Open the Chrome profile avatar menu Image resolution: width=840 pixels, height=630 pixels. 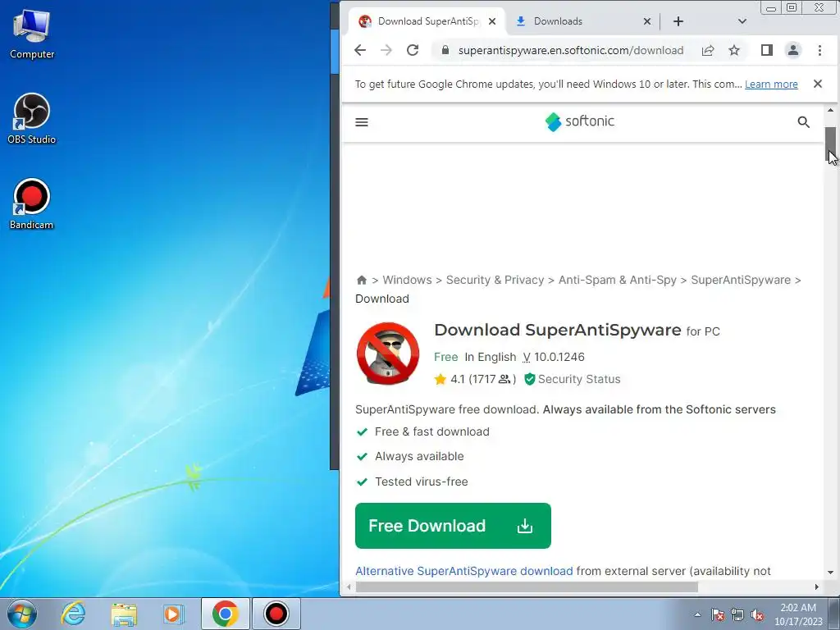pos(793,50)
